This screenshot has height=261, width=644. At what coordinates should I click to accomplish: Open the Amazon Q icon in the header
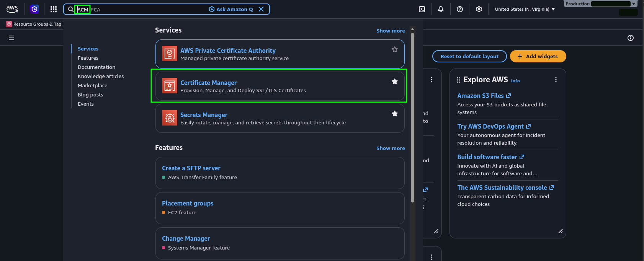click(x=34, y=9)
